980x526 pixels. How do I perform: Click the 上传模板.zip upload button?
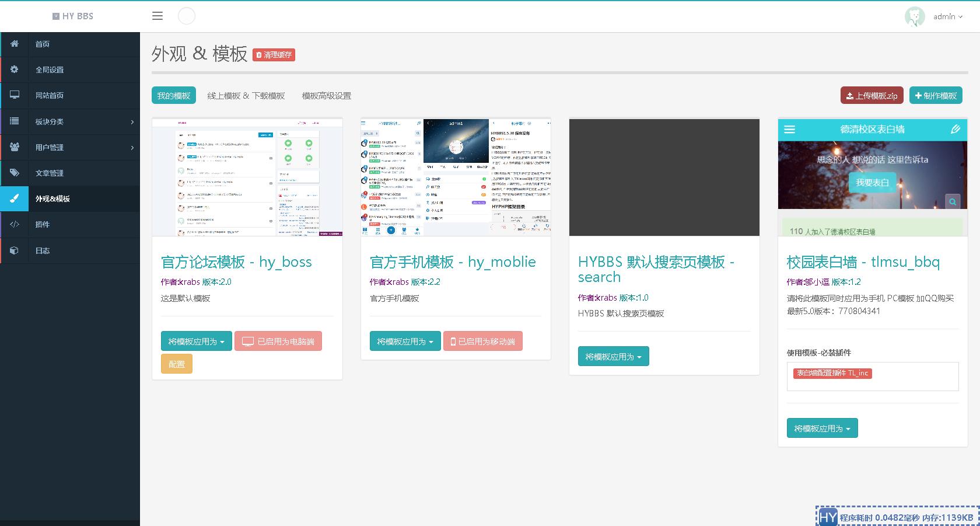tap(871, 95)
